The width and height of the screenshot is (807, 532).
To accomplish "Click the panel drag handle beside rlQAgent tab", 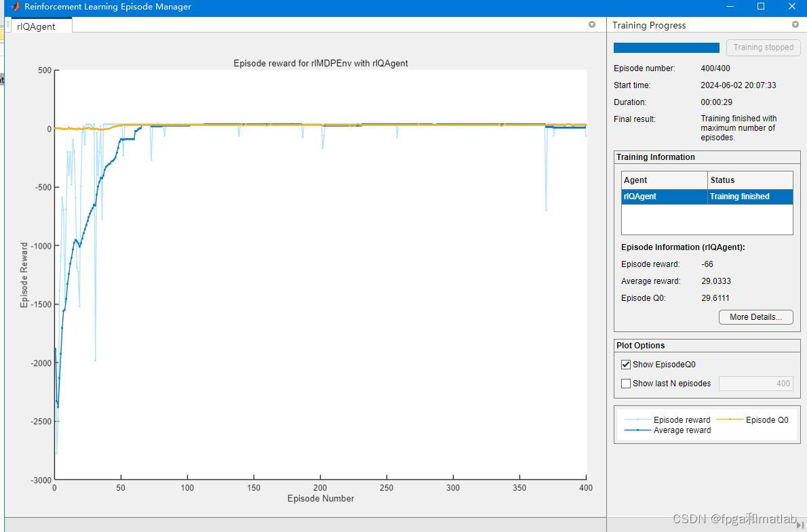I will pyautogui.click(x=7, y=24).
